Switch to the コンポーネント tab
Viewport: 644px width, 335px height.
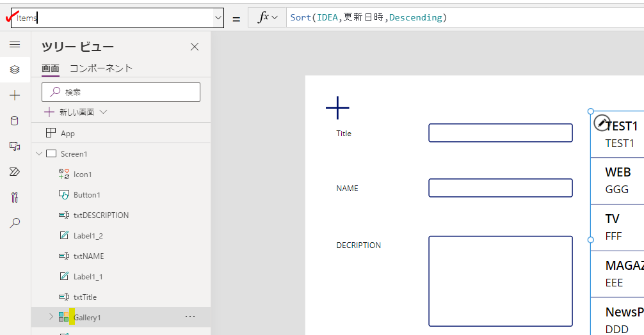pos(101,68)
